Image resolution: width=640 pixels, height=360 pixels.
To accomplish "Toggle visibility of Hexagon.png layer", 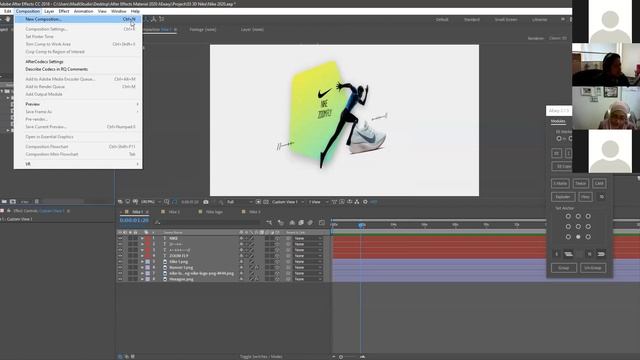I will tap(120, 279).
